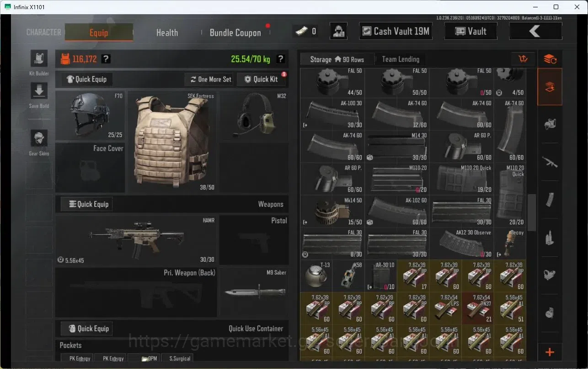
Task: Select the FAL 30 magazine with 8/30
Action: [x=332, y=243]
